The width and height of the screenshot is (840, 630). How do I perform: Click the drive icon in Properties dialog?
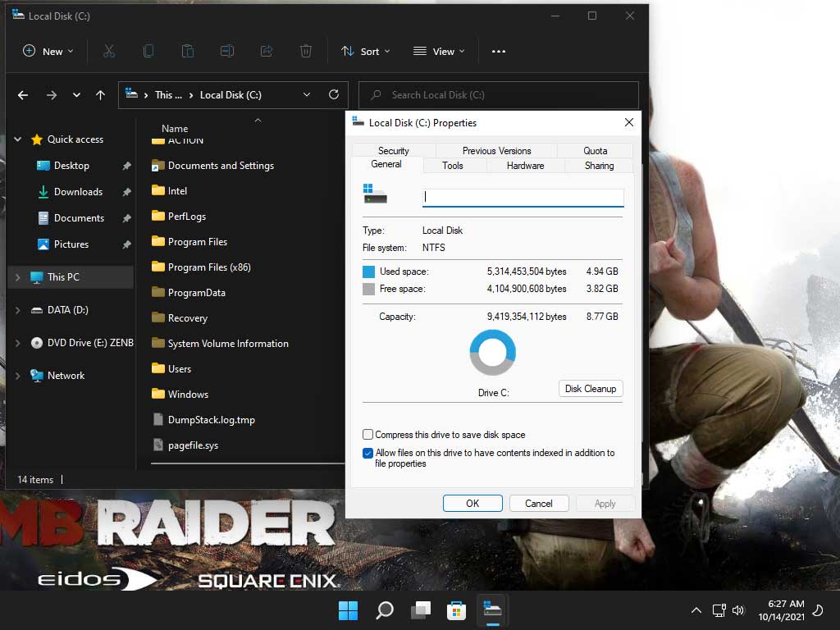click(x=375, y=194)
